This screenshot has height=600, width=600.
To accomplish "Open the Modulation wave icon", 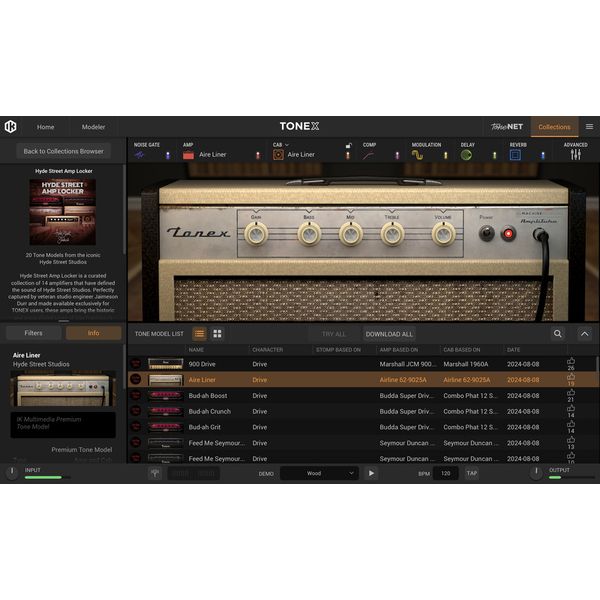I will [417, 155].
